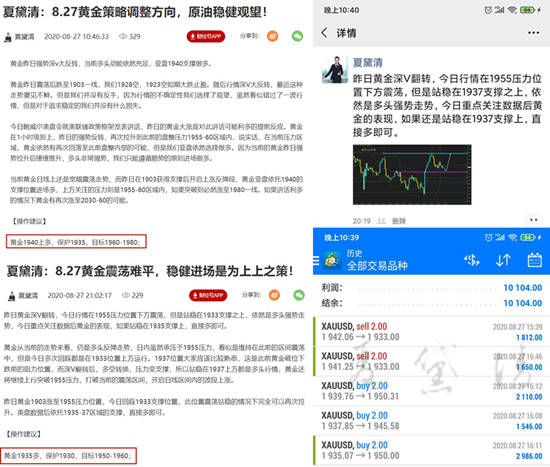Click author avatar in the 10:46:33 article
Image resolution: width=550 pixels, height=467 pixels.
click(8, 37)
